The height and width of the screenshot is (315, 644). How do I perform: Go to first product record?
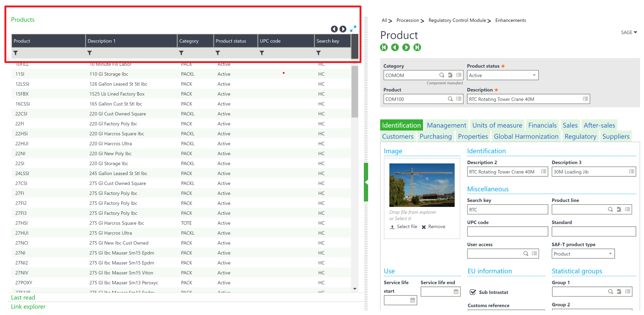(384, 47)
